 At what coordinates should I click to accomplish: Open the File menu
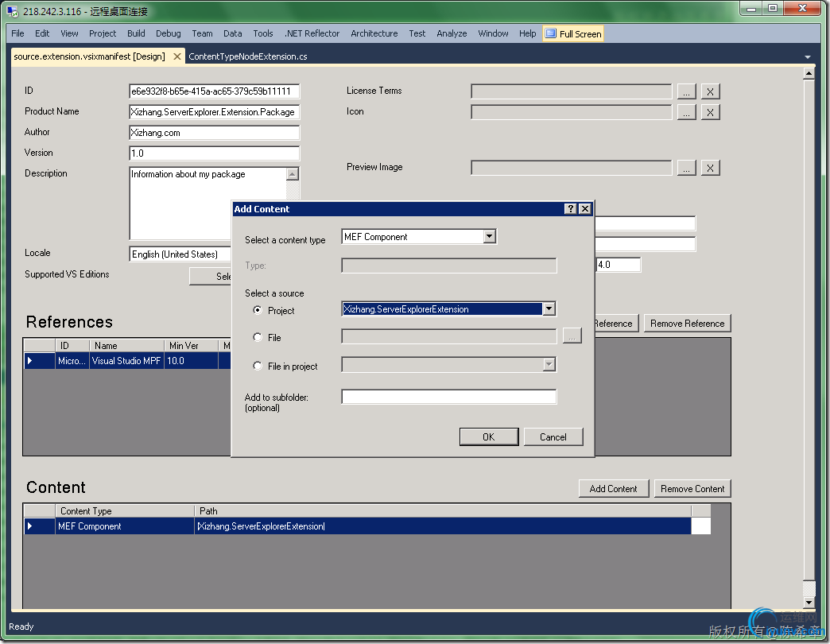coord(17,33)
